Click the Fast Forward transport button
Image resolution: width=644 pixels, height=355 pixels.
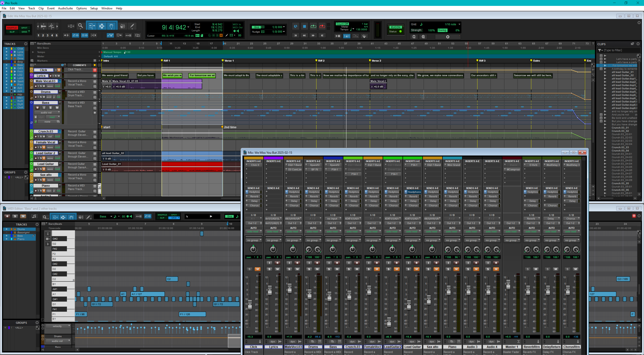coord(313,36)
